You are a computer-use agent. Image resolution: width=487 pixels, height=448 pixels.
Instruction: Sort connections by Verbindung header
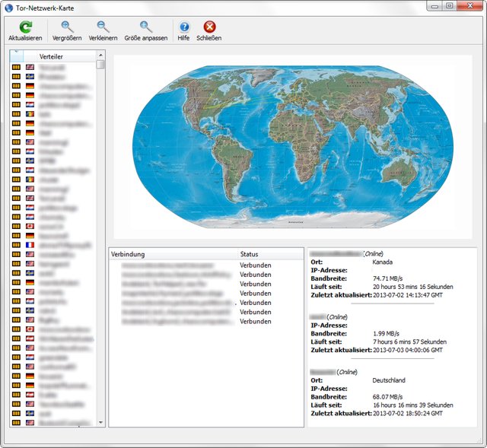click(174, 254)
